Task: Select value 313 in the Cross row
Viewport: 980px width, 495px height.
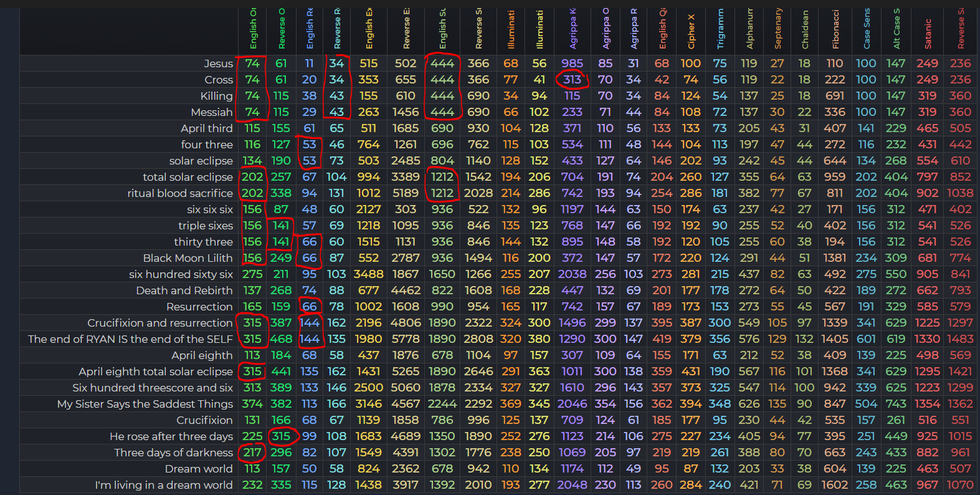Action: [x=572, y=80]
